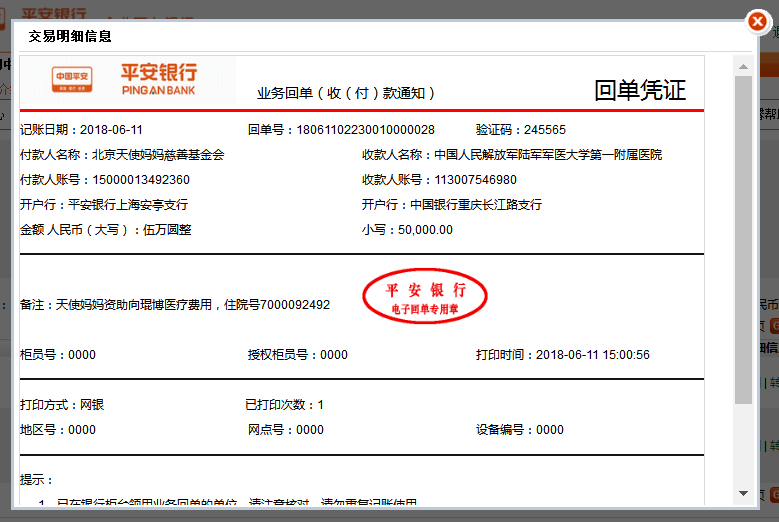Click print time 2018-06-11 15:00:56
Screen dimensions: 779x522
pos(593,355)
